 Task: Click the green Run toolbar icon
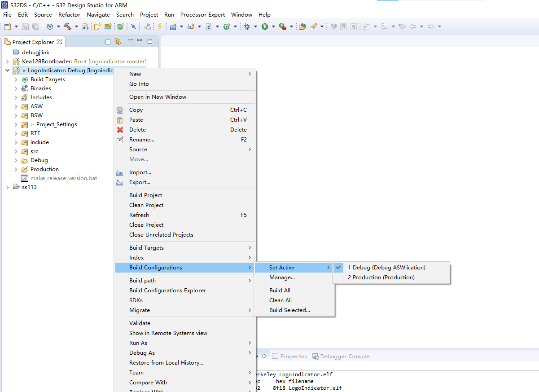tap(265, 26)
